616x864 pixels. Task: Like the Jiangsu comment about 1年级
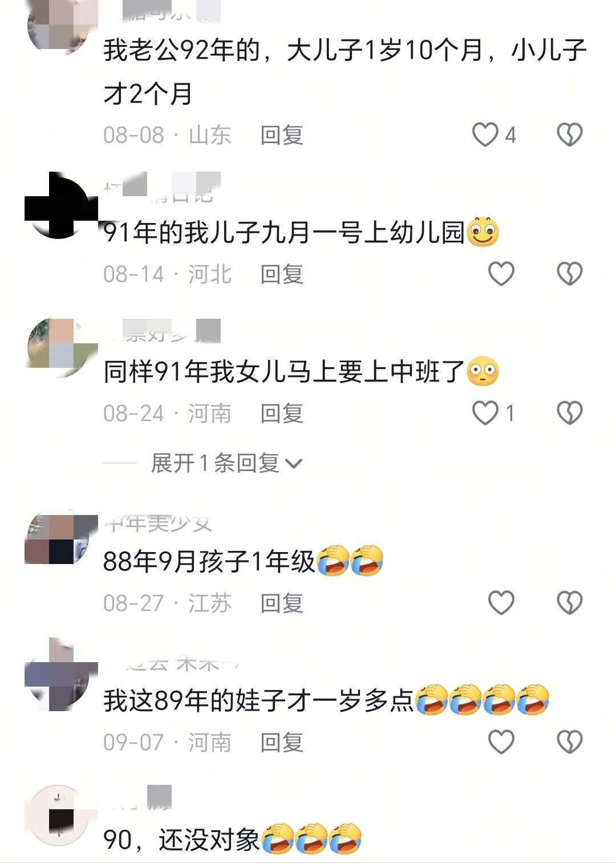[501, 603]
